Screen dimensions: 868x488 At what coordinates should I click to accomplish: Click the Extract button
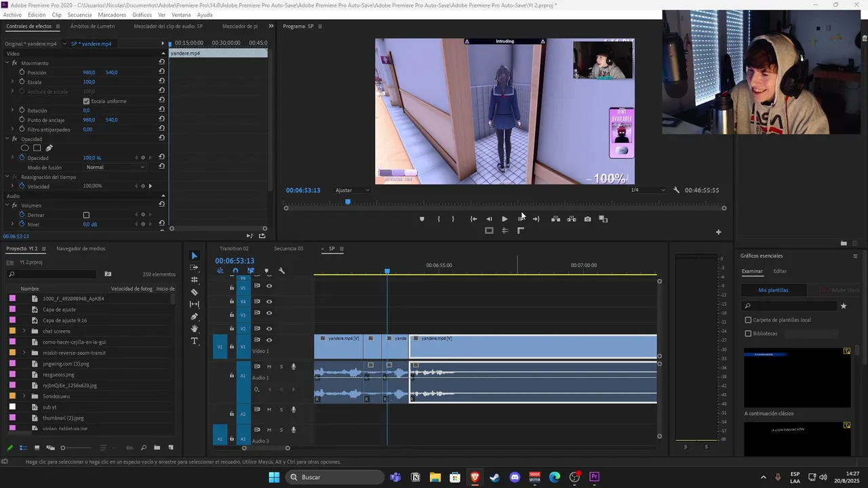tap(572, 219)
